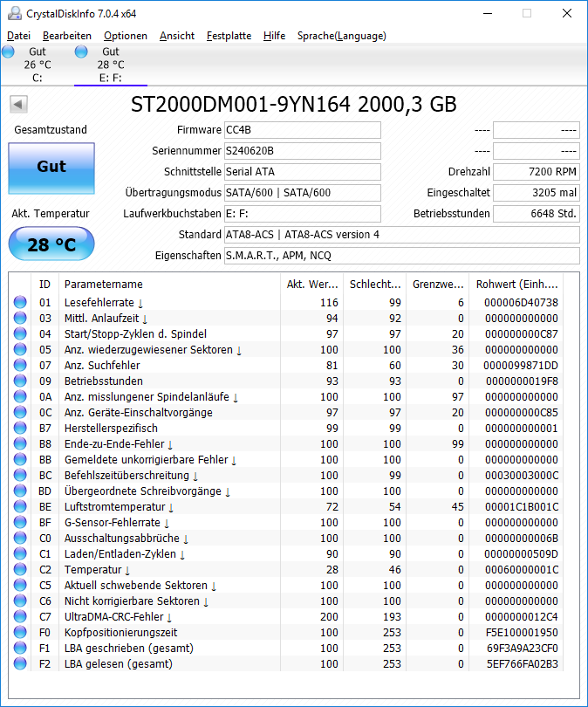This screenshot has height=707, width=588.
Task: Click the 28 °C temperature button
Action: [x=51, y=244]
